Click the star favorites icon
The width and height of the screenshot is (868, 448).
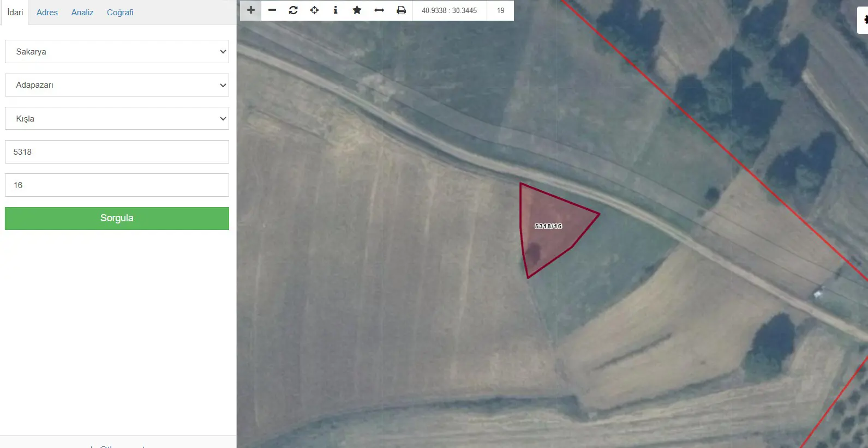coord(357,10)
